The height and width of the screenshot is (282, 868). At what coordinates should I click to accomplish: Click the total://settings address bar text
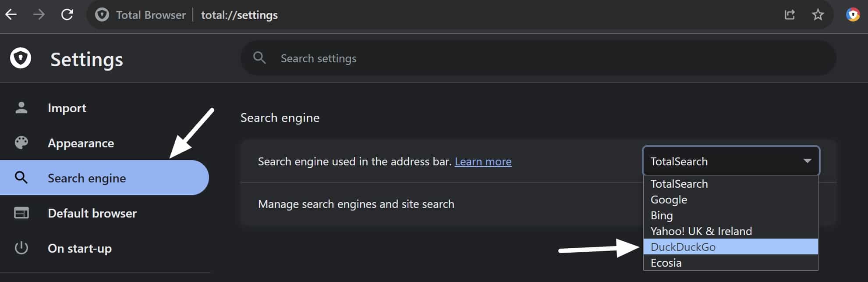(239, 15)
